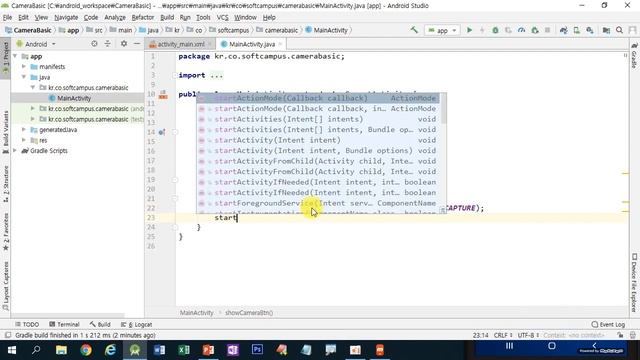Open the Build Variants side tab
Image resolution: width=640 pixels, height=360 pixels.
coord(5,131)
